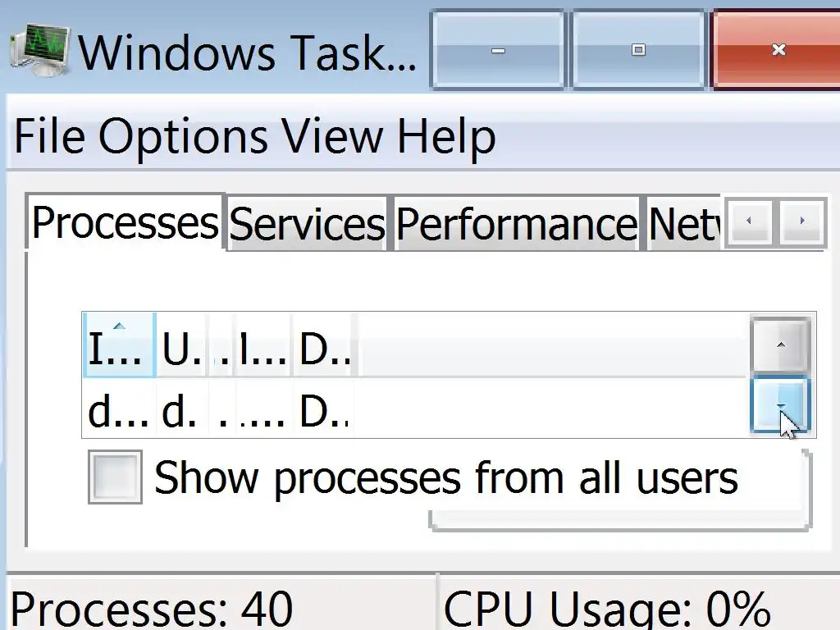This screenshot has width=840, height=630.
Task: Switch to the Performance tab
Action: [516, 223]
